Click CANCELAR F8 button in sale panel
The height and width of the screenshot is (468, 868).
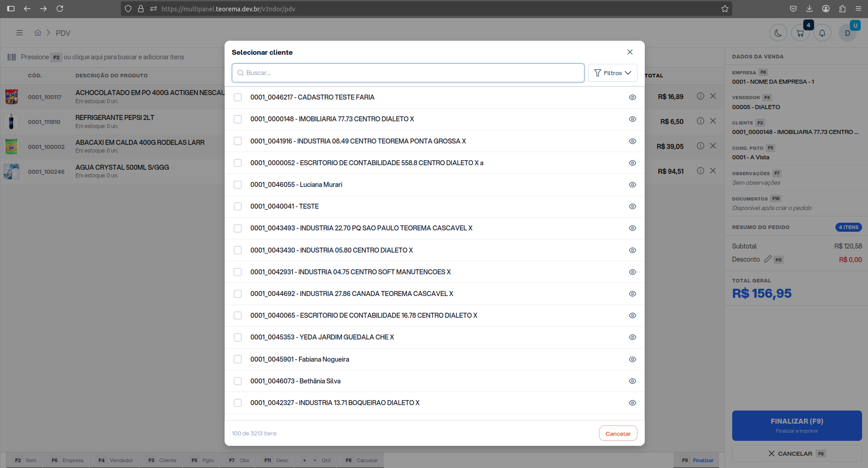coord(797,454)
